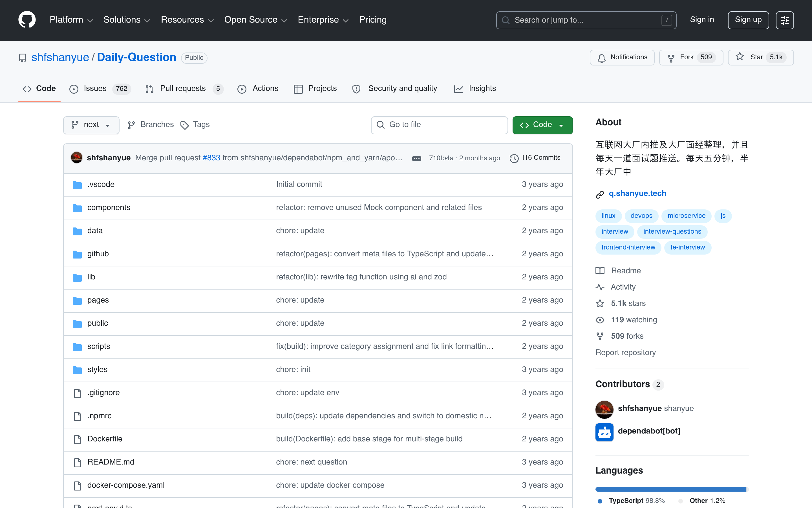Open the q.shanyue.tech website link
The height and width of the screenshot is (508, 812).
637,194
